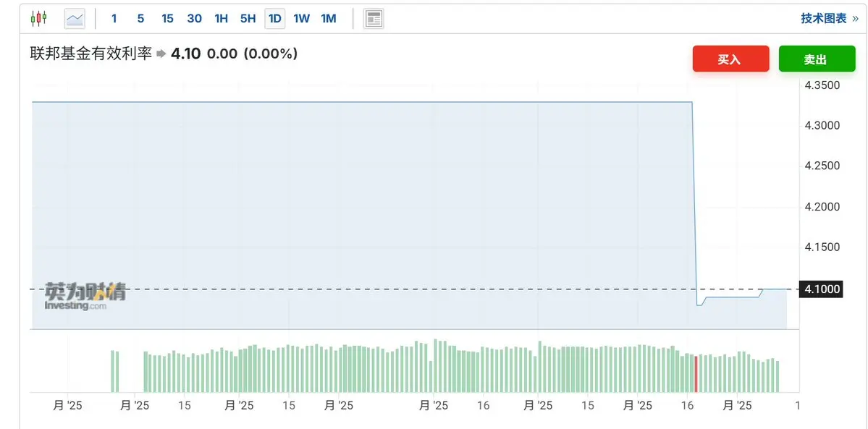Switch to candlestick chart type
Viewport: 868px width, 429px height.
[x=39, y=19]
